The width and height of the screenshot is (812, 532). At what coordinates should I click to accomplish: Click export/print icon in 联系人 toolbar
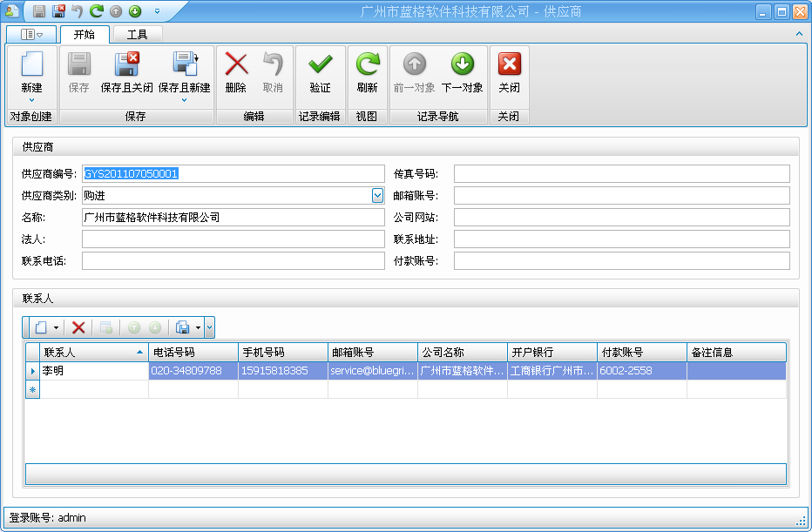[x=182, y=327]
